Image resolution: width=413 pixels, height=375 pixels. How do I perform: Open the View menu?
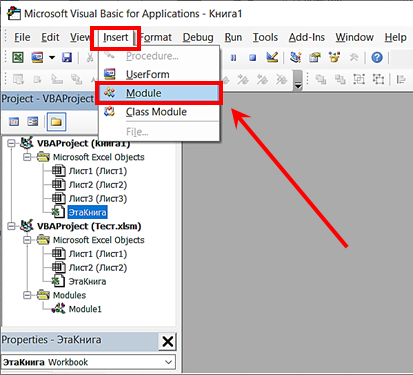(x=80, y=37)
